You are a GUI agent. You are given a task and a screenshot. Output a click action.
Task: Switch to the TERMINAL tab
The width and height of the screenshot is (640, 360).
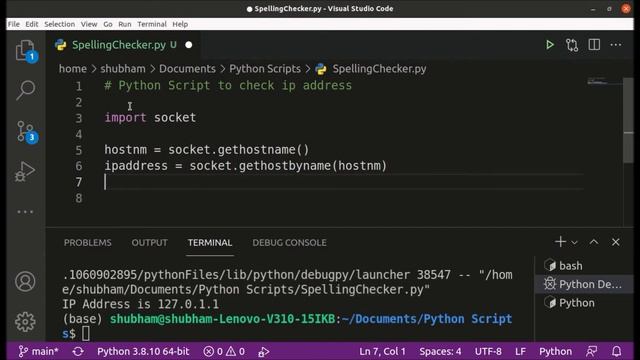click(x=210, y=242)
